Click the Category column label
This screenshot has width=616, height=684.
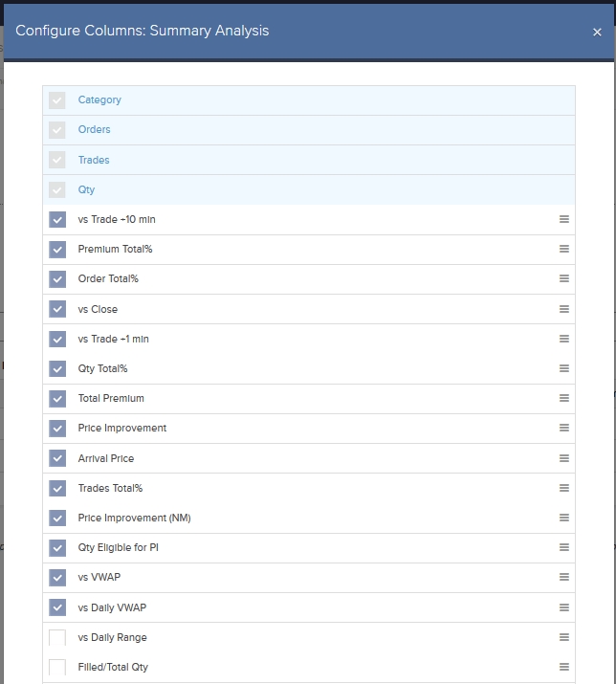(99, 99)
